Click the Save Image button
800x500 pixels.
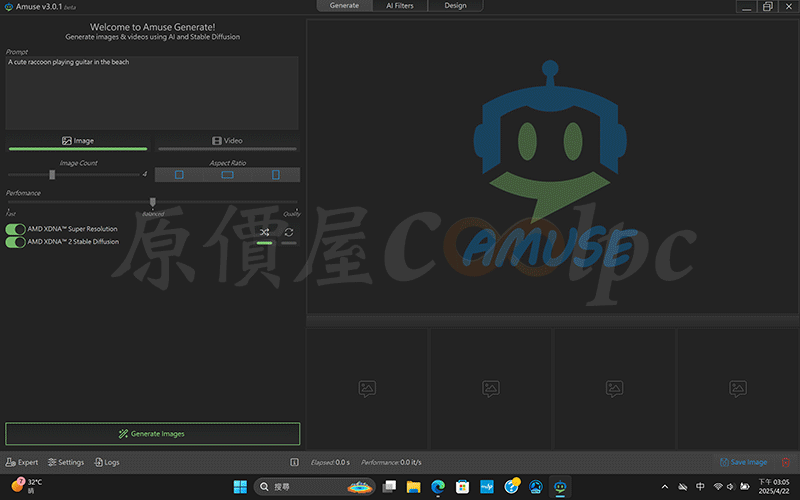coord(743,462)
